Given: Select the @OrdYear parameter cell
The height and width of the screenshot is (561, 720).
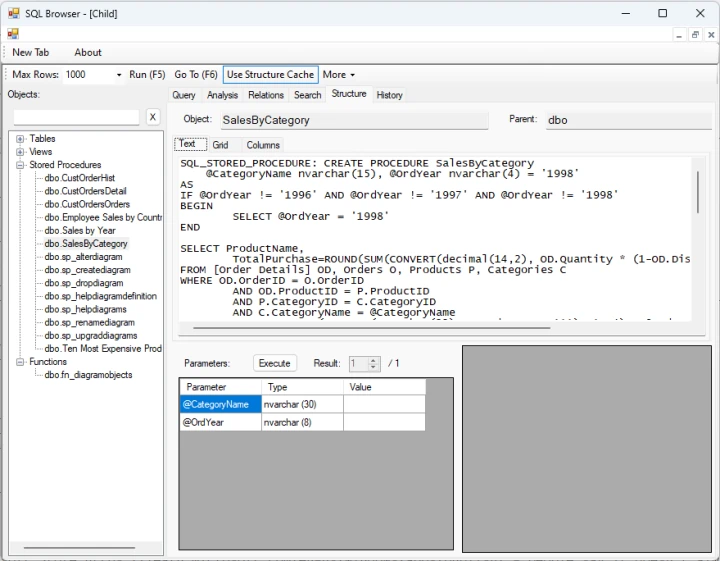Looking at the screenshot, I should tap(220, 422).
